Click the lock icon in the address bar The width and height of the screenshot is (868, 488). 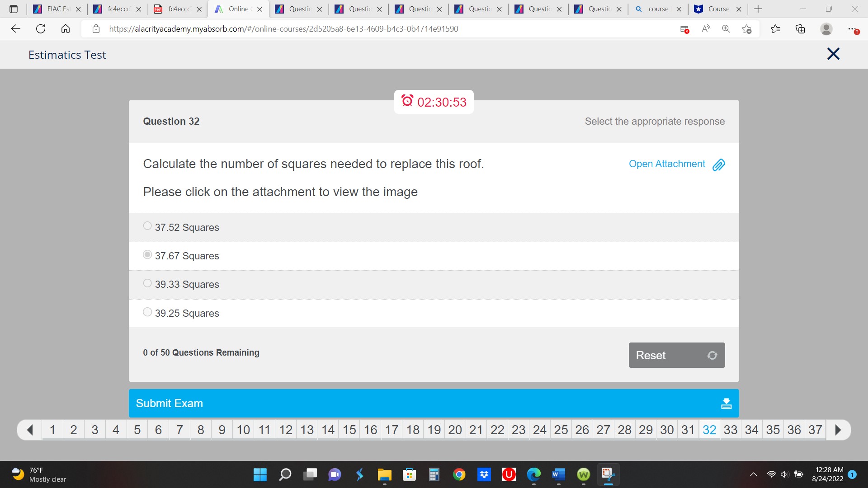coord(96,28)
